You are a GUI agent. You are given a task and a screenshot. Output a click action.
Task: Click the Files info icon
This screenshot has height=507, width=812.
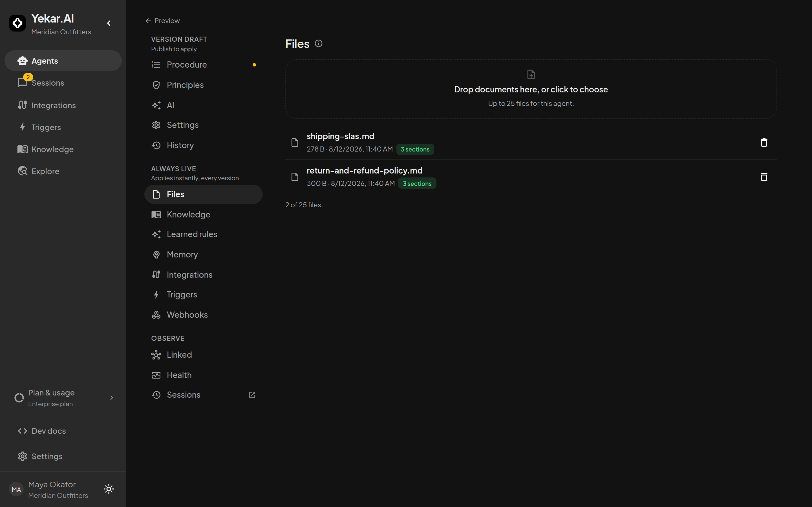[318, 44]
